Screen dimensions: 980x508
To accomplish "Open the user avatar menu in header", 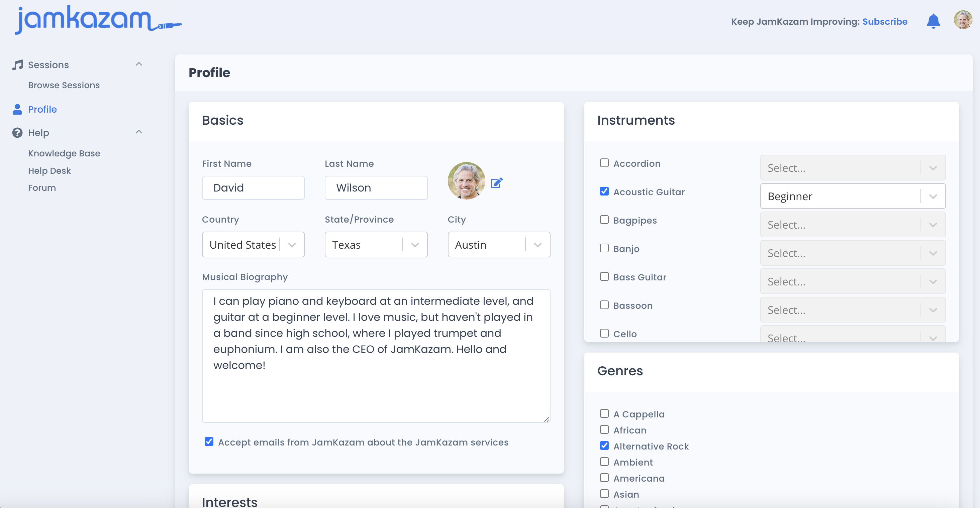I will [x=963, y=20].
